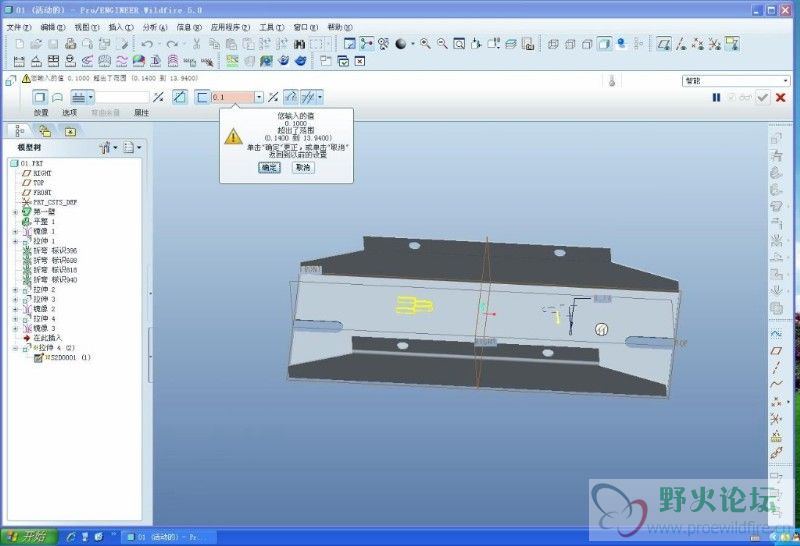
Task: Click the empty depth value field
Action: tap(122, 97)
